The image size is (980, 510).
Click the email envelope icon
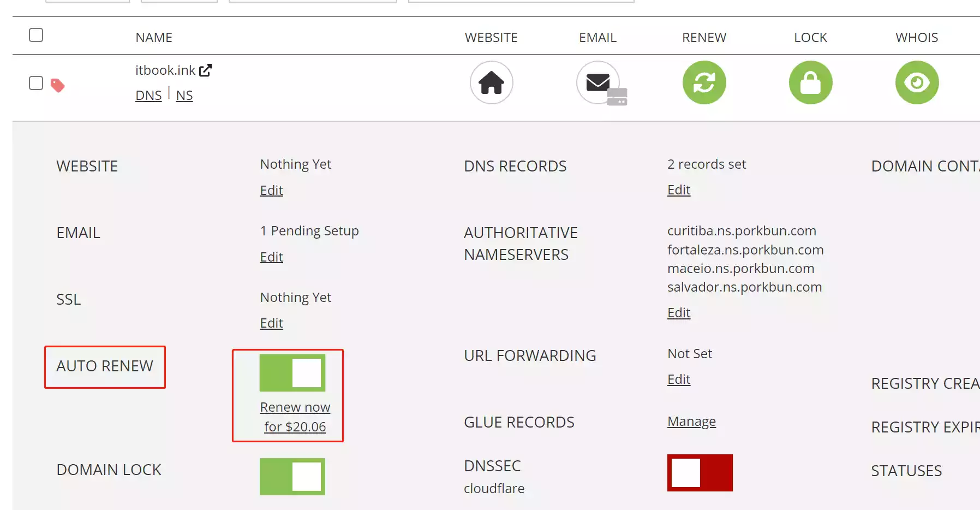coord(598,82)
